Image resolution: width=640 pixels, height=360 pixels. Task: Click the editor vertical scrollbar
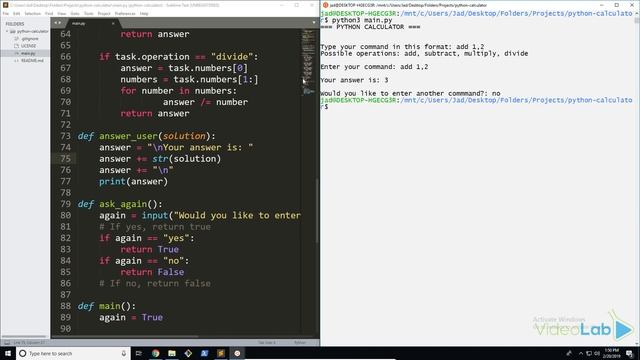[318, 210]
